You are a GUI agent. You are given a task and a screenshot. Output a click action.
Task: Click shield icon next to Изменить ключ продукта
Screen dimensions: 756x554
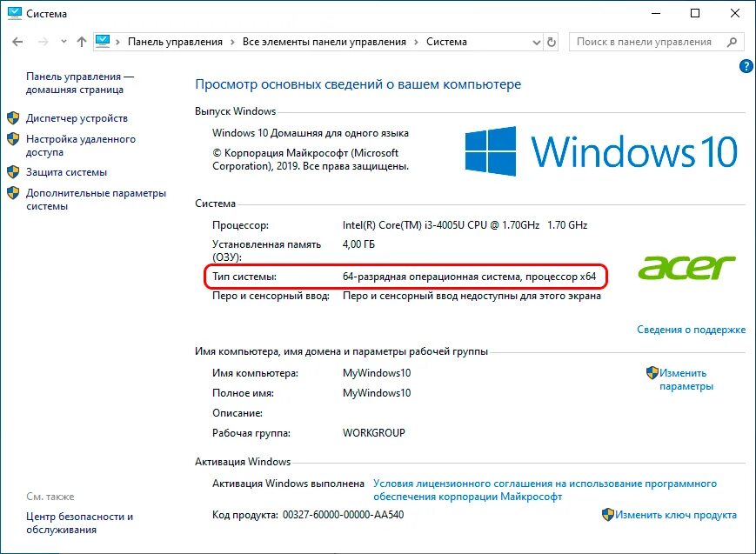(x=608, y=515)
